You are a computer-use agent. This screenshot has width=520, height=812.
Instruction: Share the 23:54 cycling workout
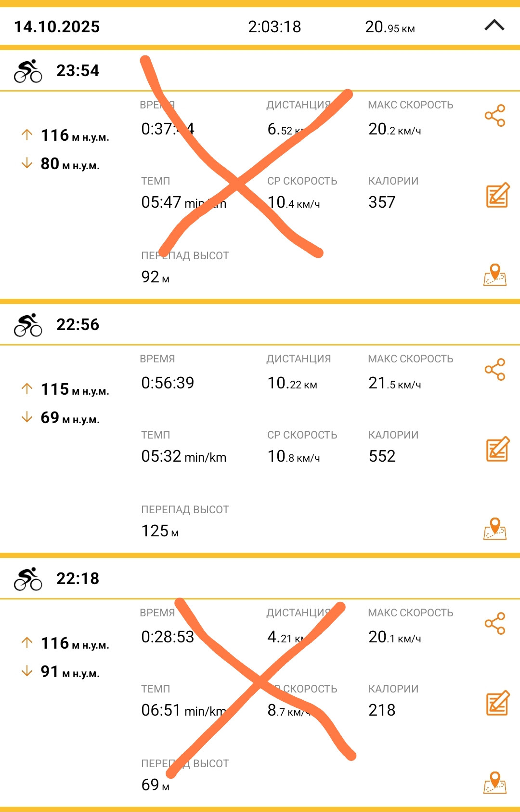pyautogui.click(x=495, y=116)
